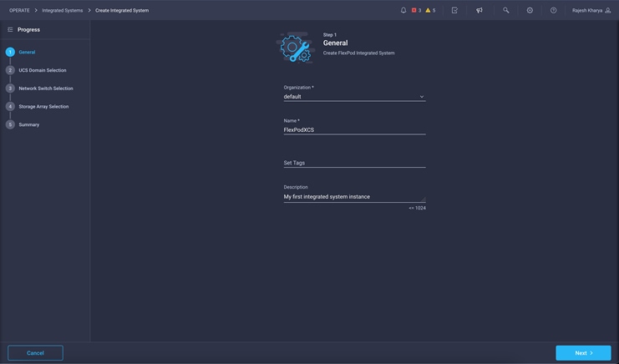Viewport: 619px width, 364px height.
Task: Open the announcements megaphone icon
Action: 479,10
